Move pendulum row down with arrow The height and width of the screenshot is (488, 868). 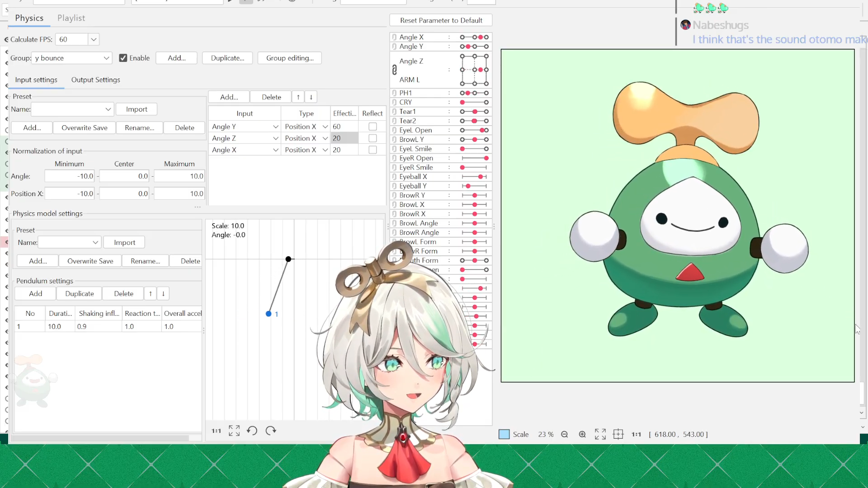click(x=163, y=294)
